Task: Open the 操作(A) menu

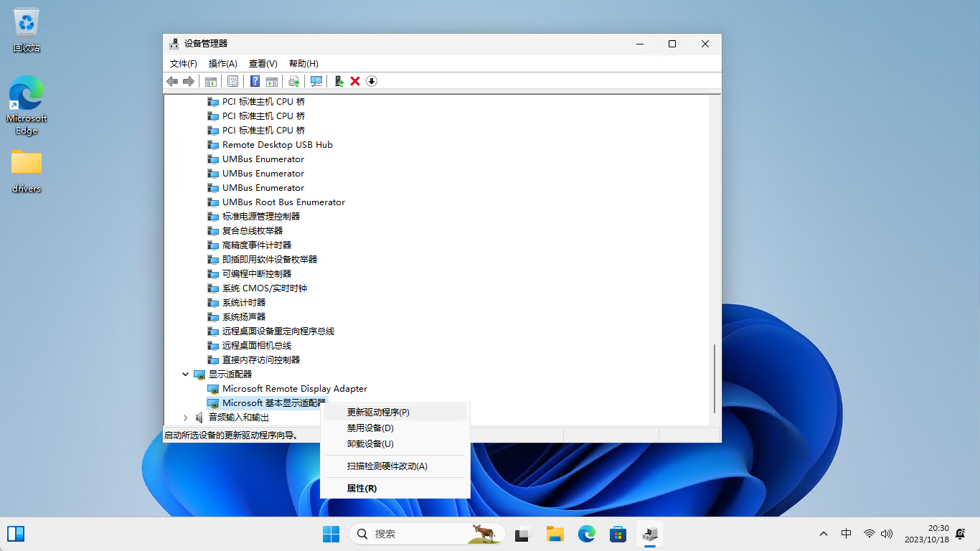Action: [x=222, y=64]
